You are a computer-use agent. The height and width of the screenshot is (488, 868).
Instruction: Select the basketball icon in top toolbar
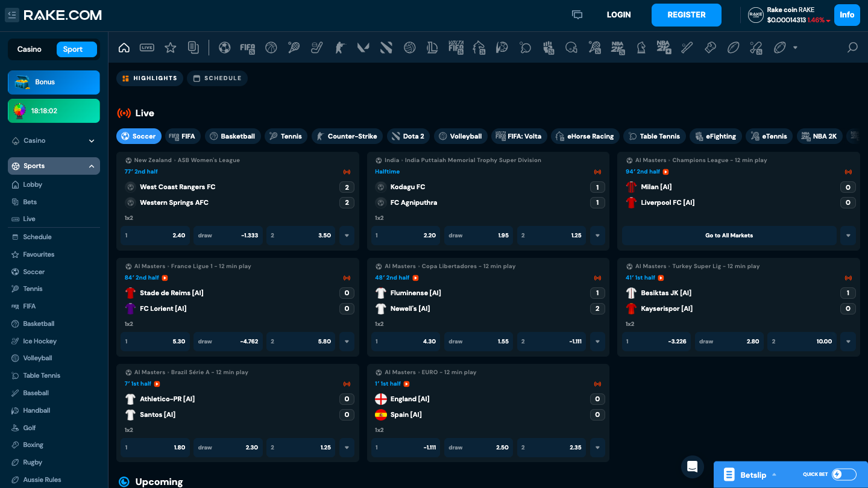pos(271,48)
